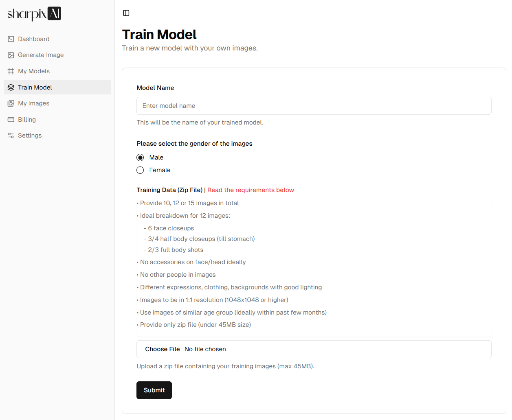Click the Train Model layers icon
The image size is (512, 420).
[x=11, y=87]
